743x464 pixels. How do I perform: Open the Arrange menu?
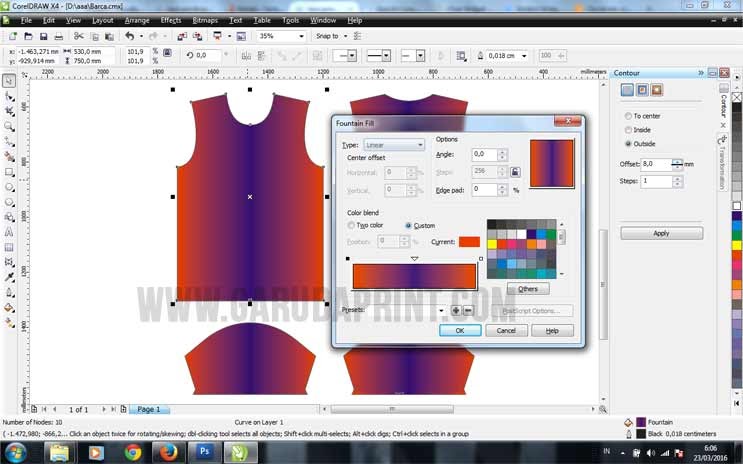coord(137,20)
